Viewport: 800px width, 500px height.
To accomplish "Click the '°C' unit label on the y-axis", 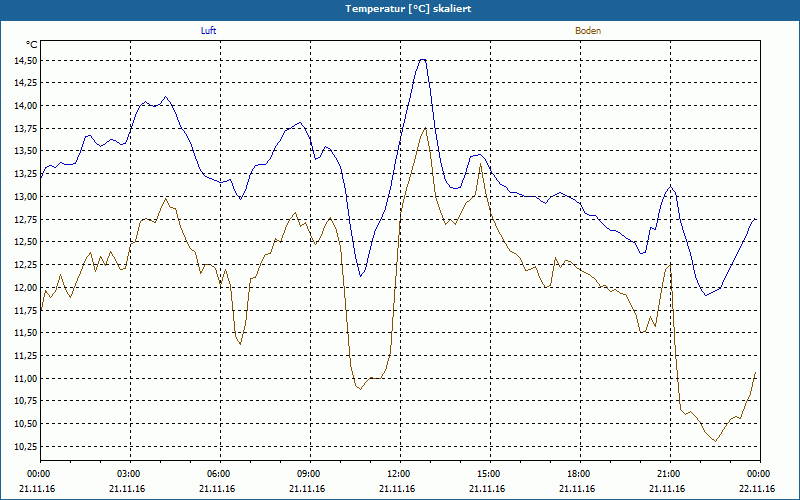I will pos(32,45).
